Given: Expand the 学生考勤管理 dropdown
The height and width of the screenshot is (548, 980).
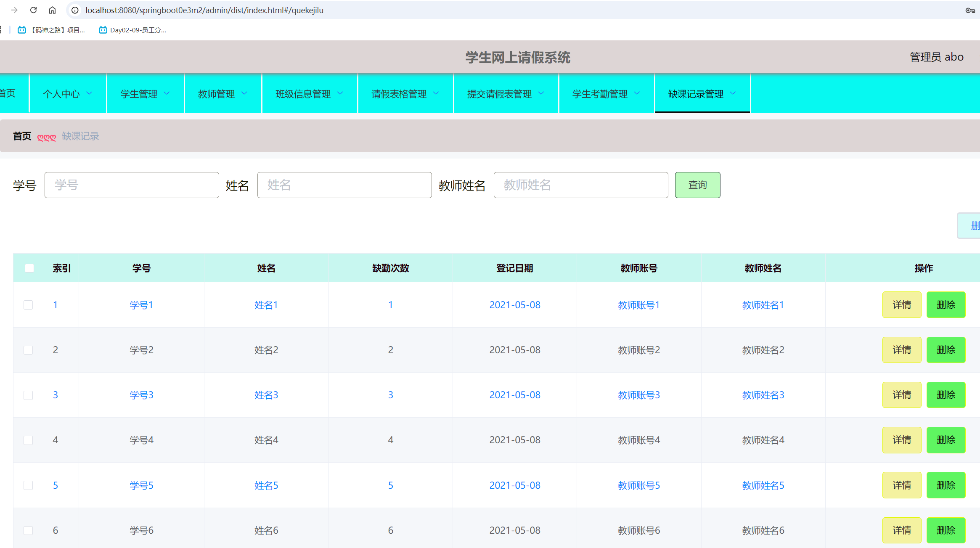Looking at the screenshot, I should point(606,93).
